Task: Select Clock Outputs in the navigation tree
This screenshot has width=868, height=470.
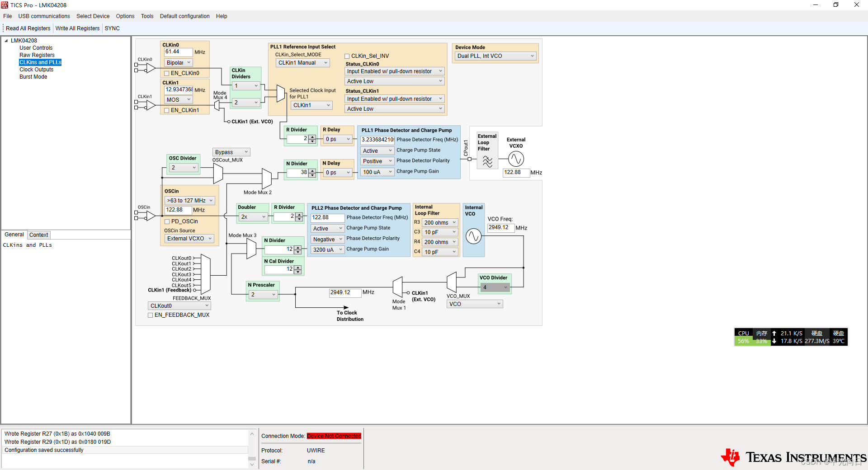Action: [36, 69]
